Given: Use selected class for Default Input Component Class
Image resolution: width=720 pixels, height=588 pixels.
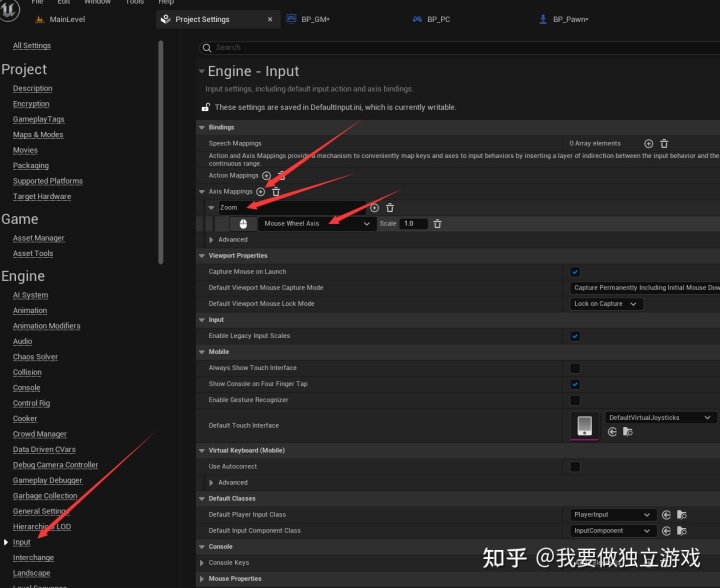Looking at the screenshot, I should click(x=666, y=531).
